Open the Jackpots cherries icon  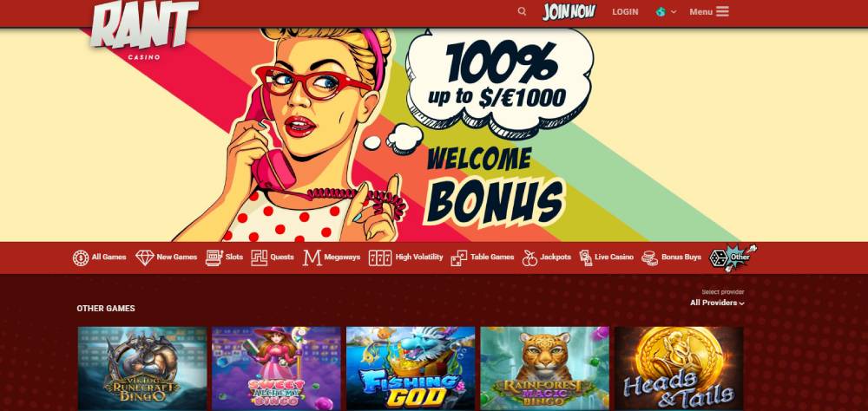[x=529, y=258]
